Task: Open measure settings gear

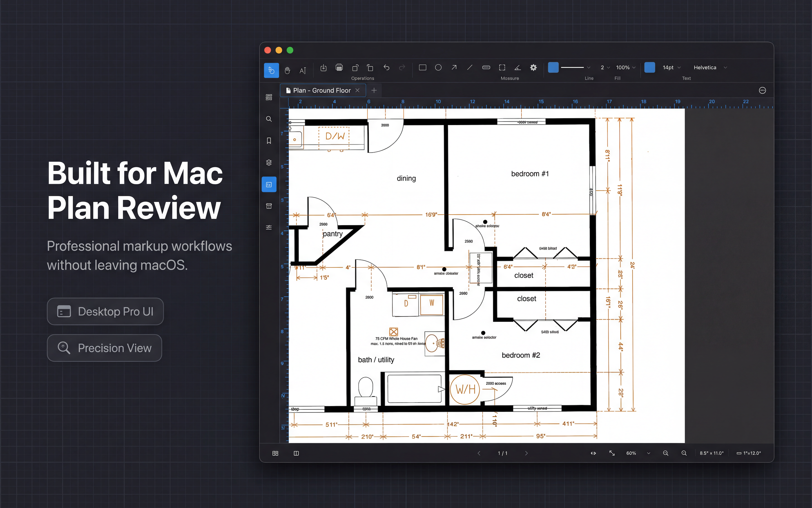Action: coord(533,67)
